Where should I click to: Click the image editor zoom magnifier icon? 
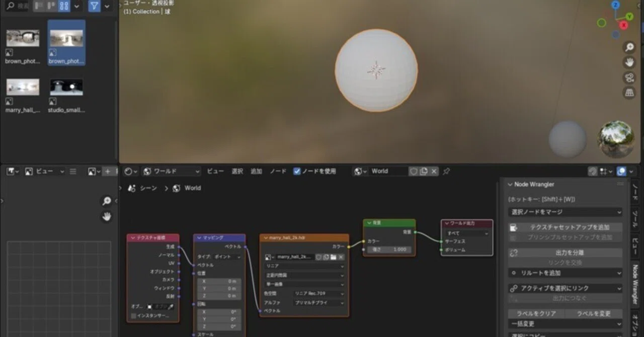107,201
